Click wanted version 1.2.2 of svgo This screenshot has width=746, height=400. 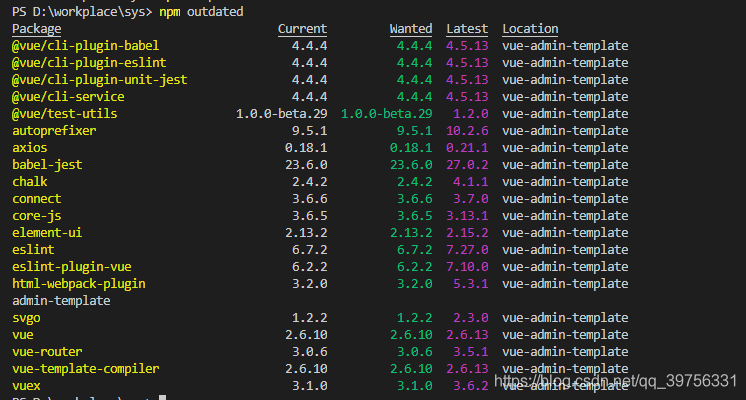point(415,318)
